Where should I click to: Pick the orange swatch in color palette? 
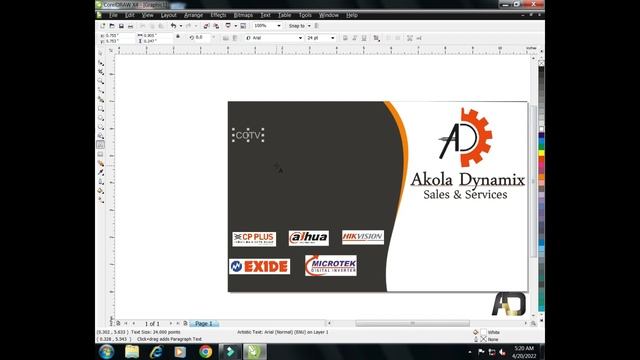point(541,177)
